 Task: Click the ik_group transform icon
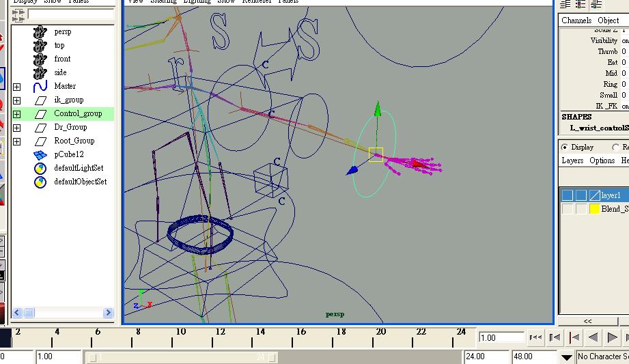pos(40,100)
